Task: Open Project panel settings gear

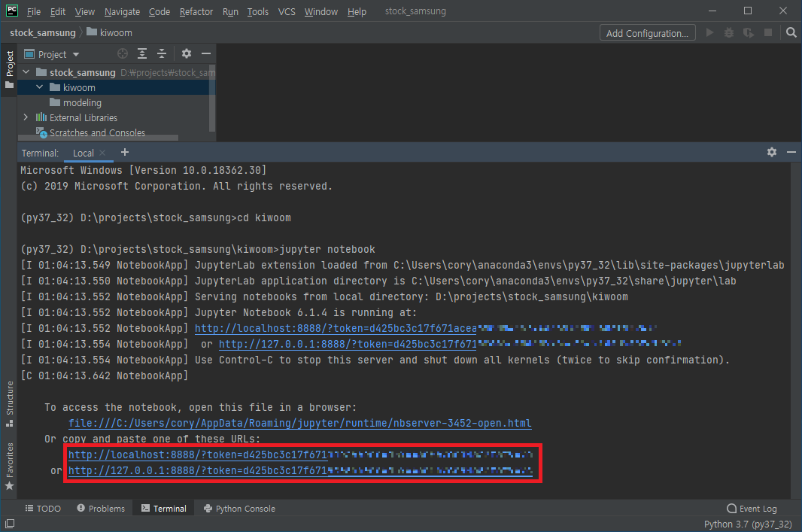Action: [186, 53]
